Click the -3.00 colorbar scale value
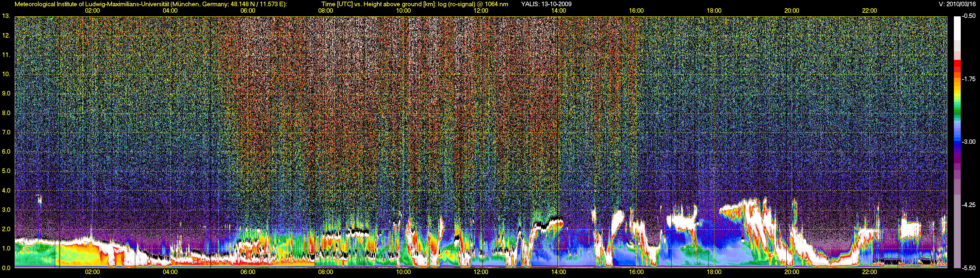The height and width of the screenshot is (278, 980). 968,142
